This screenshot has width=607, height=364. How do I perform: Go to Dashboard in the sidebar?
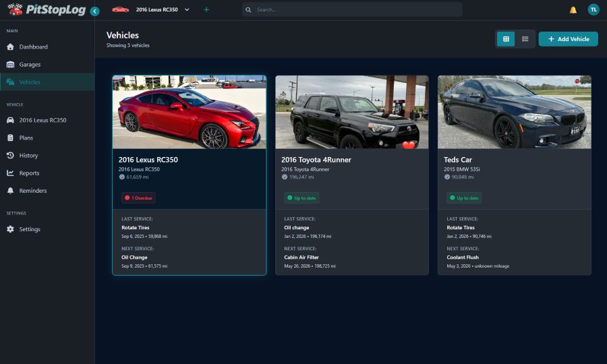47,47
